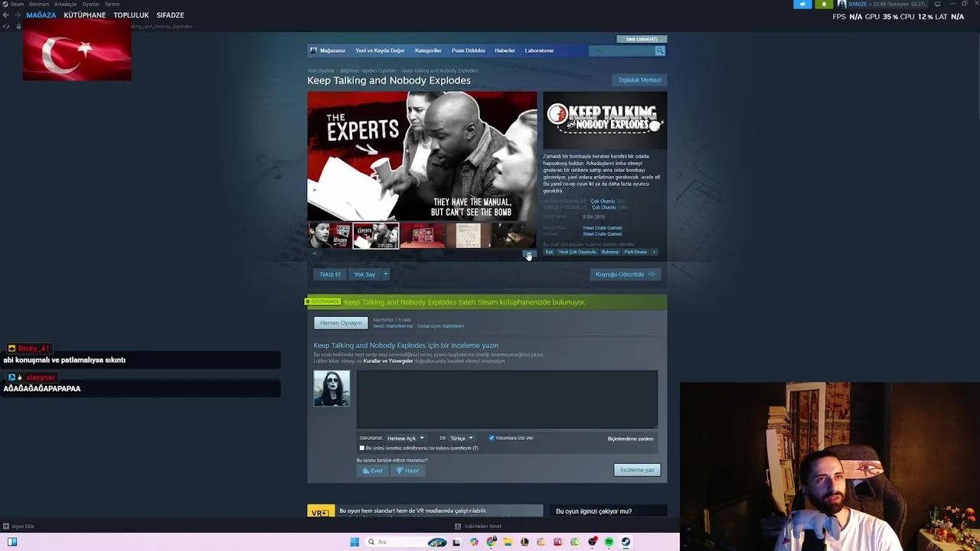This screenshot has width=980, height=551.
Task: Click the green announcements megaphone icon
Action: (x=802, y=4)
